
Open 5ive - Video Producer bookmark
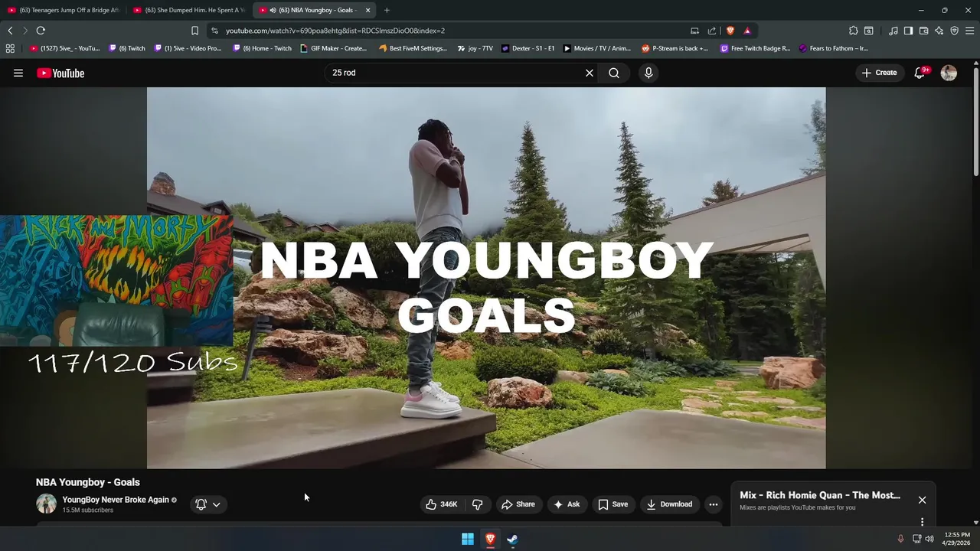pos(188,48)
